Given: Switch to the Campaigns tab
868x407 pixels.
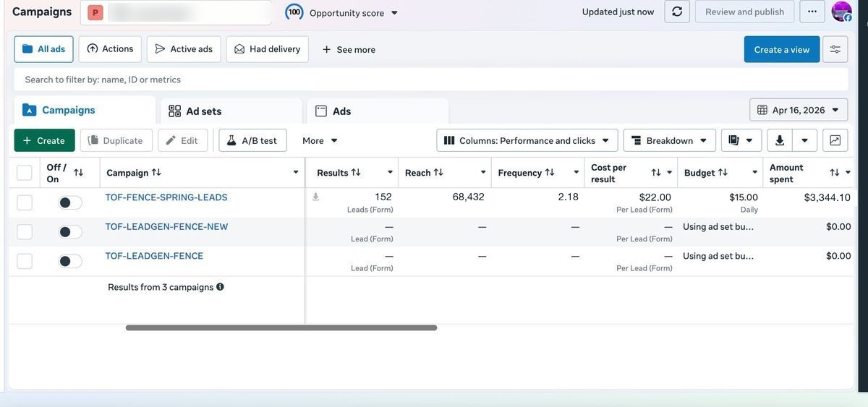Looking at the screenshot, I should [85, 110].
